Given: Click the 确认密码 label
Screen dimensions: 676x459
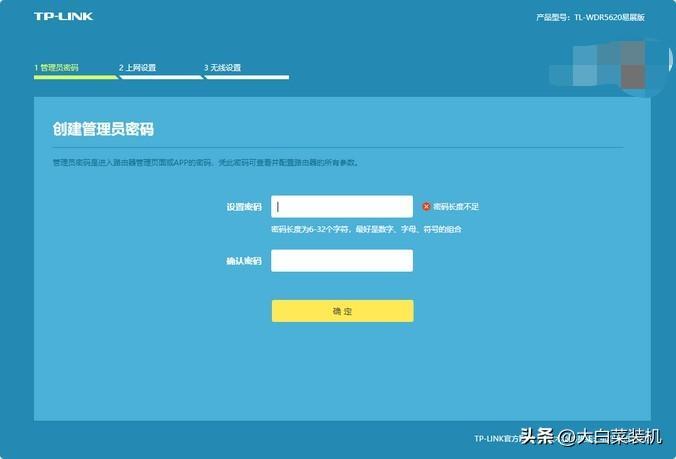Looking at the screenshot, I should [x=244, y=261].
